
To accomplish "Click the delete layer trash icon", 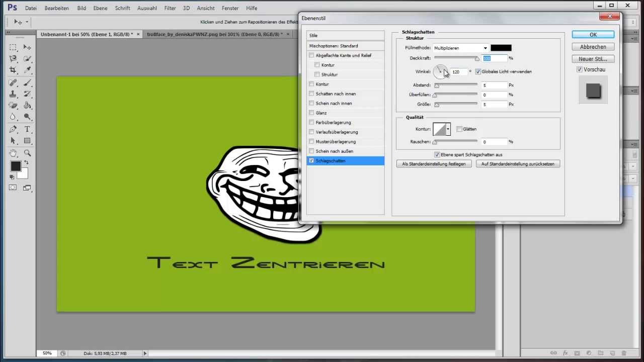I will pos(624,353).
